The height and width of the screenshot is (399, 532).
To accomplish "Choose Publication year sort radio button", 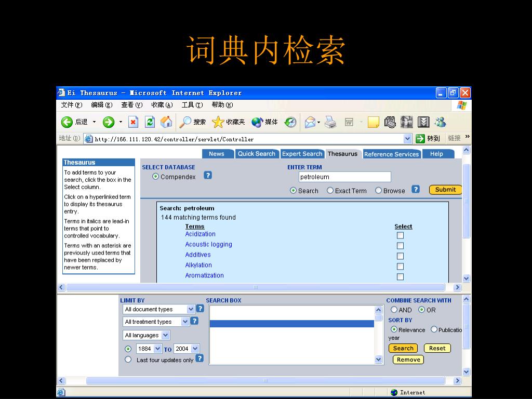I will [x=434, y=329].
